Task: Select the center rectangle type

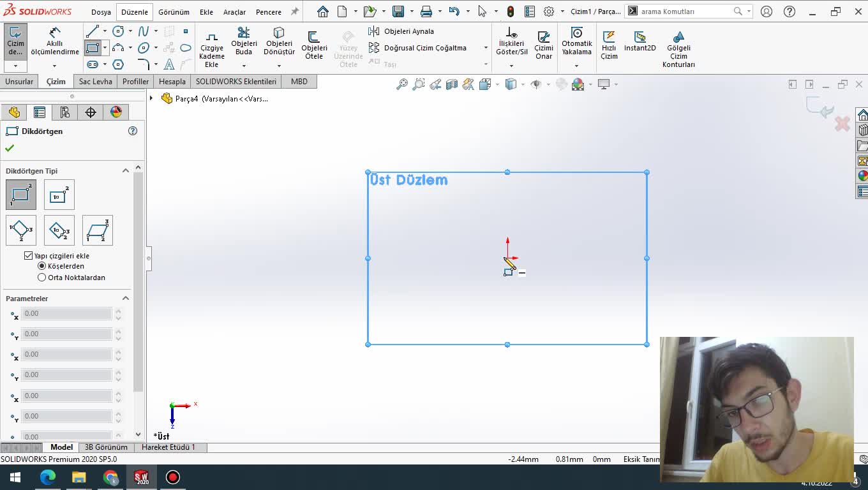Action: pos(59,195)
